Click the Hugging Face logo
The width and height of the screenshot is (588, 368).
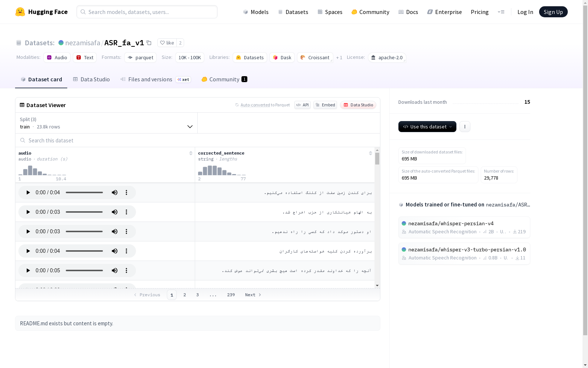(41, 12)
